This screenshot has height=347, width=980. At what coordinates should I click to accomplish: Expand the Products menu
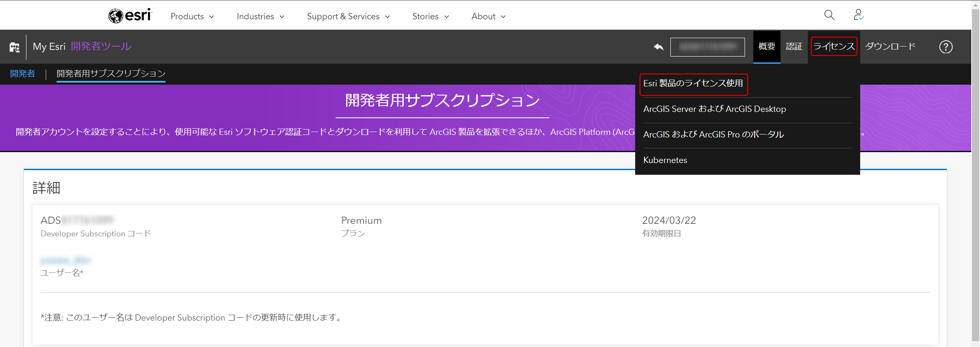192,16
